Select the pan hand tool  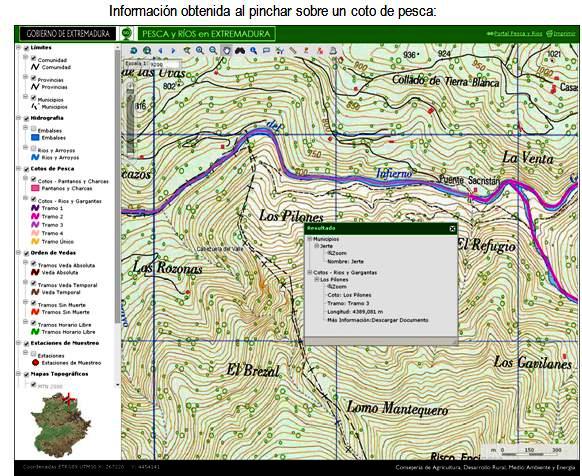[226, 50]
